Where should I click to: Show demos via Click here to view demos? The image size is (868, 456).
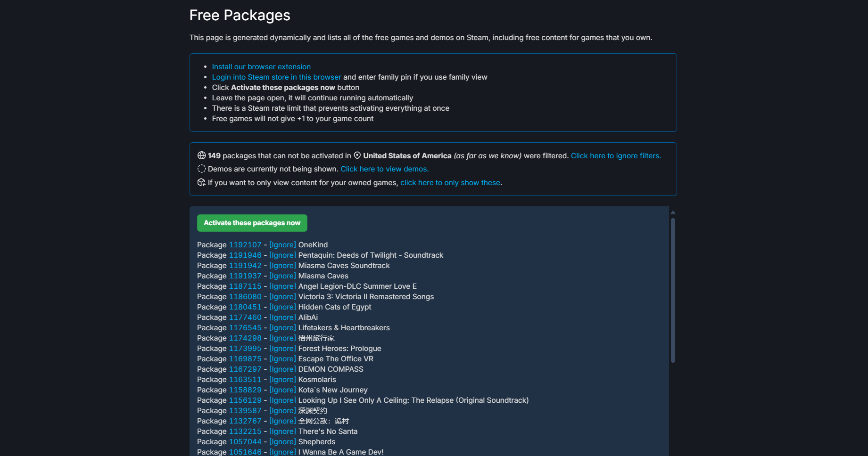coord(384,169)
